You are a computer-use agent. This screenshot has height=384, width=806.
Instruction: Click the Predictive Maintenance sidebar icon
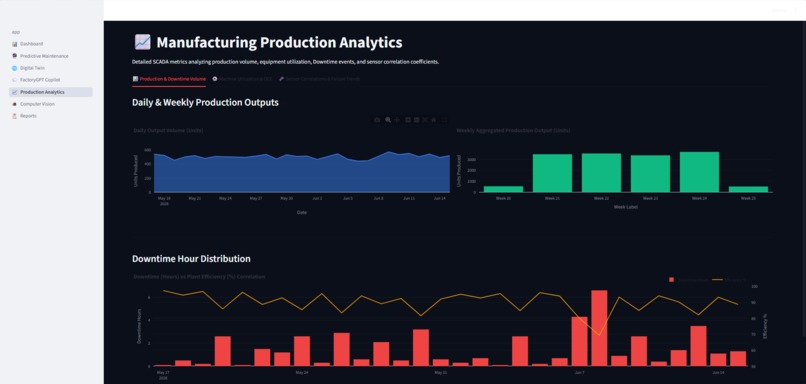[14, 56]
